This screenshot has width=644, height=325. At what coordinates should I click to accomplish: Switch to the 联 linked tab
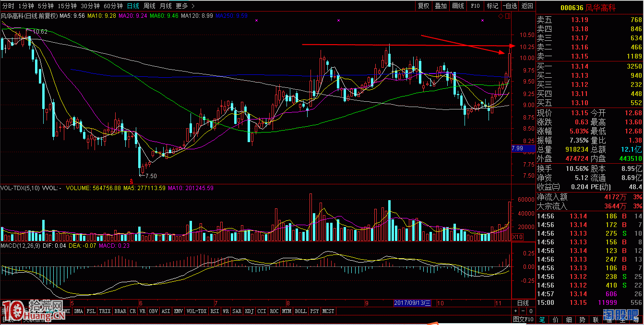pyautogui.click(x=596, y=319)
